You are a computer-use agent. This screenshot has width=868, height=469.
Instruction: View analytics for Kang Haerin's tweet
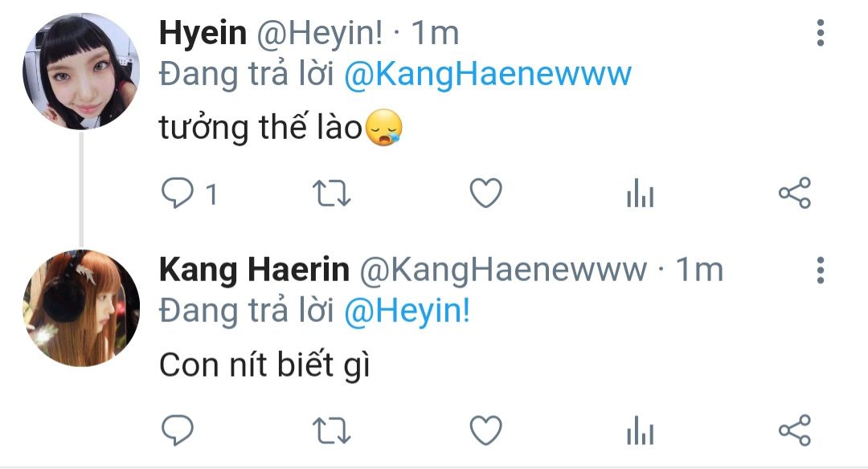(x=641, y=430)
